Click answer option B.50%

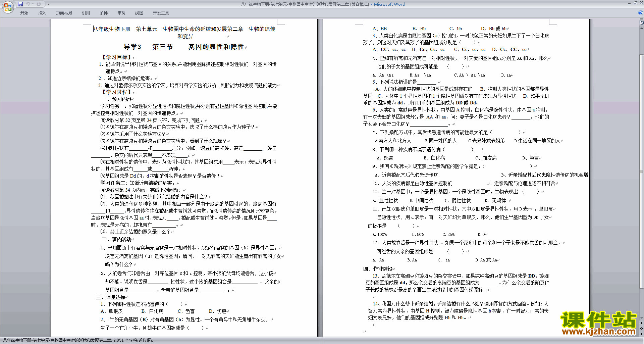(x=418, y=235)
